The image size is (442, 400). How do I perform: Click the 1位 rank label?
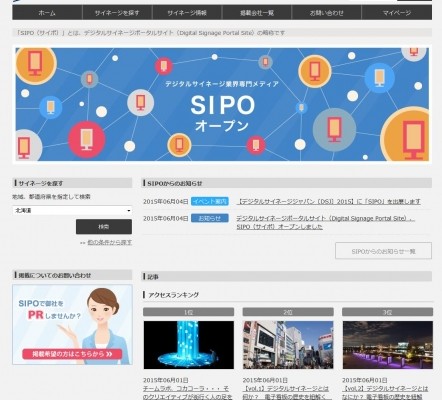click(189, 312)
